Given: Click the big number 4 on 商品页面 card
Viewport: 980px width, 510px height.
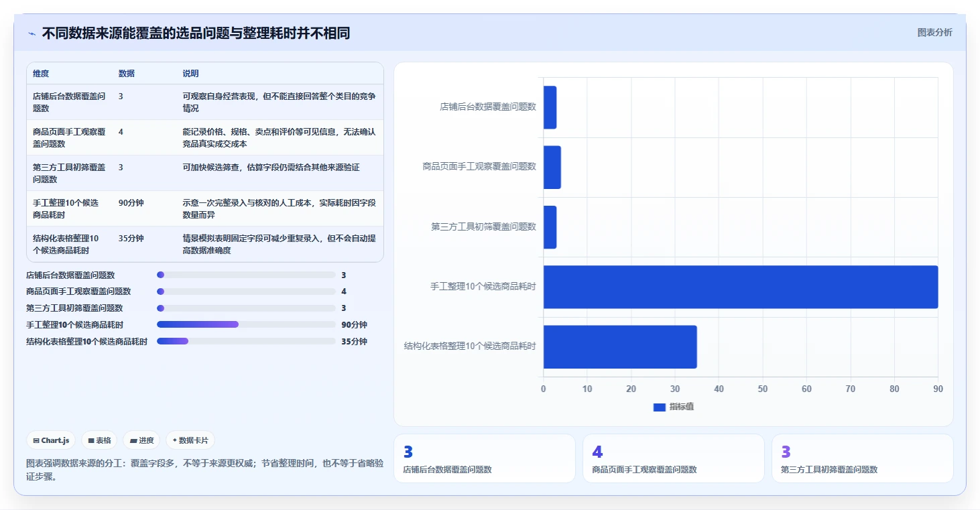Looking at the screenshot, I should (597, 452).
